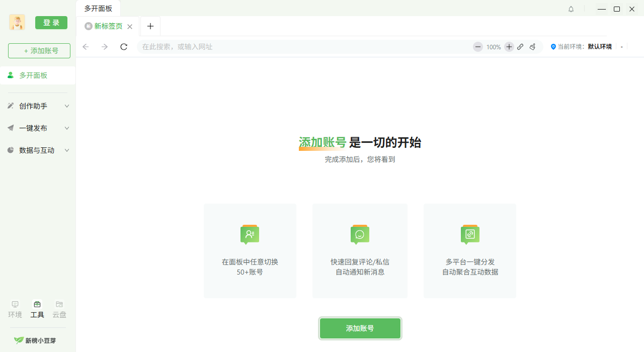Screen dimensions: 644x352
Task: Go back with the back arrow
Action: [x=86, y=47]
